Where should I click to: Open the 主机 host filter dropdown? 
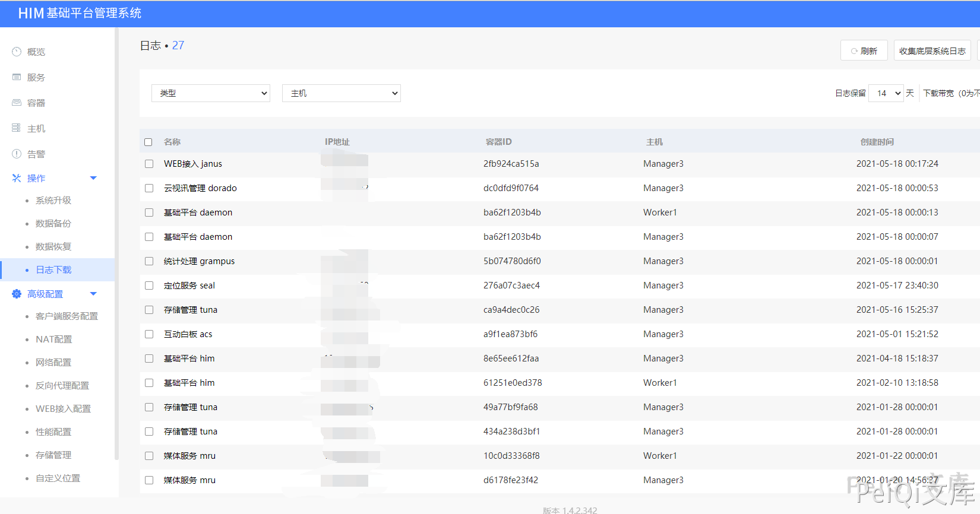coord(342,93)
